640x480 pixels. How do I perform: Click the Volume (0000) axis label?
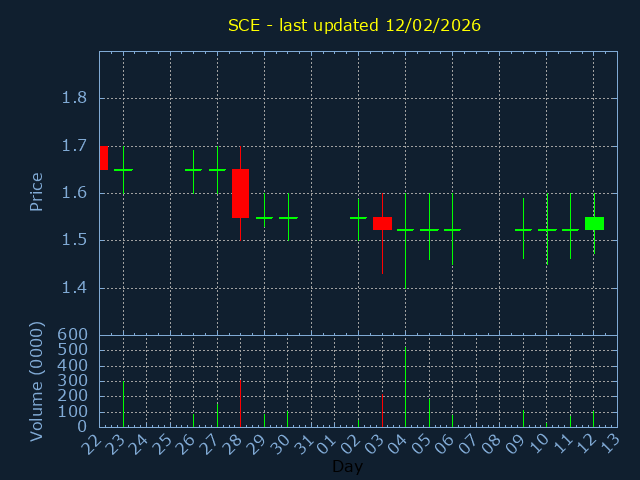(x=37, y=381)
